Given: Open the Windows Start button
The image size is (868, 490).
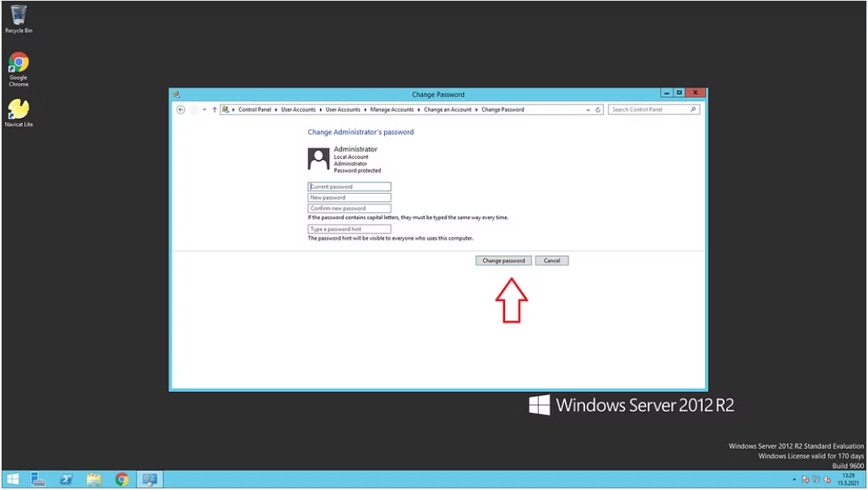Looking at the screenshot, I should pyautogui.click(x=12, y=479).
